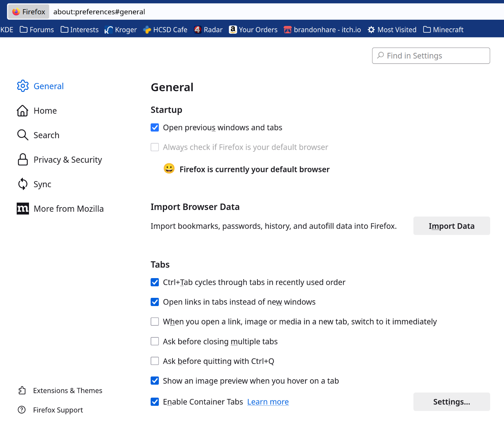Screen dimensions: 504x433
Task: Click the Import Browser Data heading
Action: (x=195, y=207)
